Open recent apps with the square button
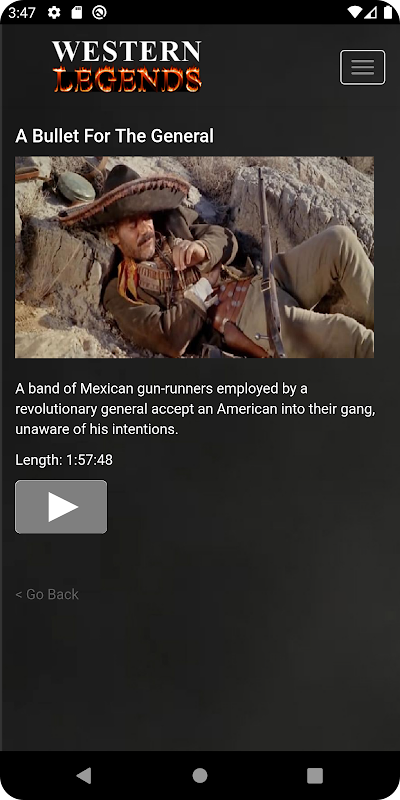This screenshot has width=400, height=800. click(315, 776)
